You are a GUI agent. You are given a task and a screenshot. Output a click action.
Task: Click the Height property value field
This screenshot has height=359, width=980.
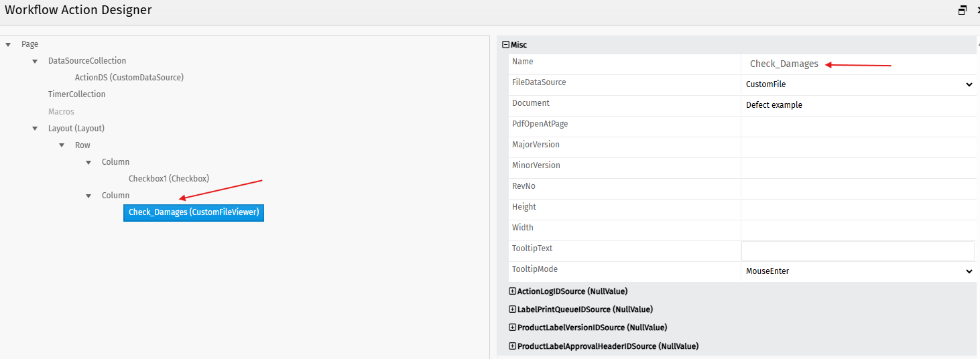pos(858,209)
